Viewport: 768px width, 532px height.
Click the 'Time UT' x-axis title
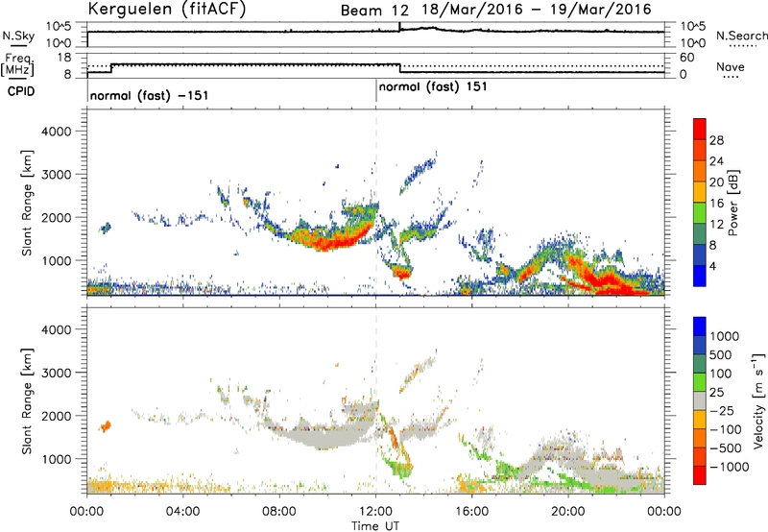pyautogui.click(x=375, y=526)
